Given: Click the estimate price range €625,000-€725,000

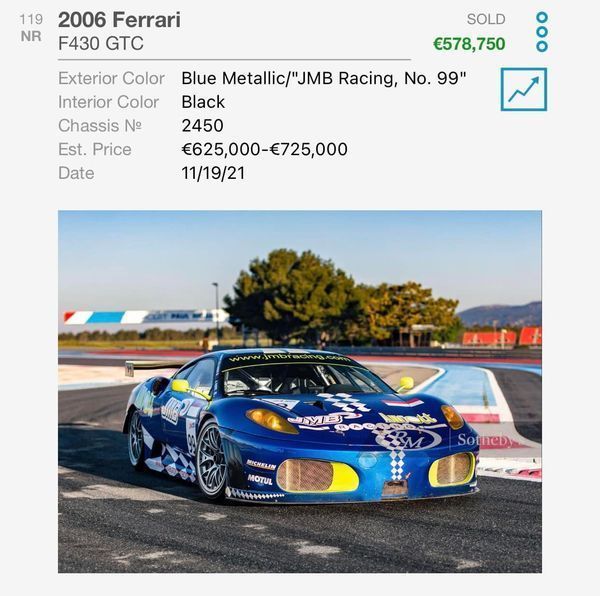Looking at the screenshot, I should click(264, 149).
